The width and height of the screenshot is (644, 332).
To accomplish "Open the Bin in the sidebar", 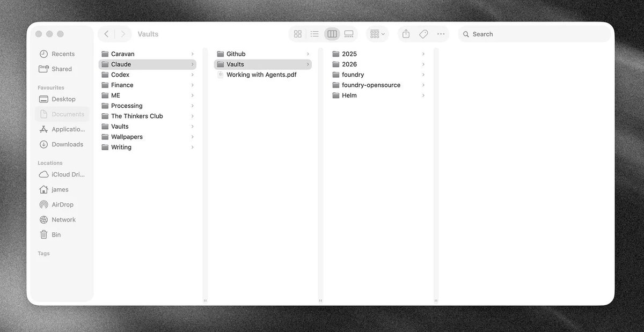I will (62, 234).
